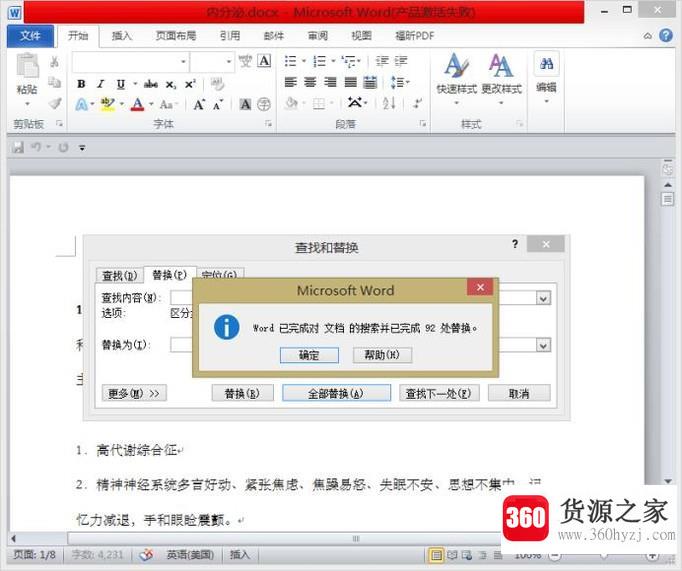
Task: Click the Replace All (A) button
Action: pyautogui.click(x=336, y=393)
